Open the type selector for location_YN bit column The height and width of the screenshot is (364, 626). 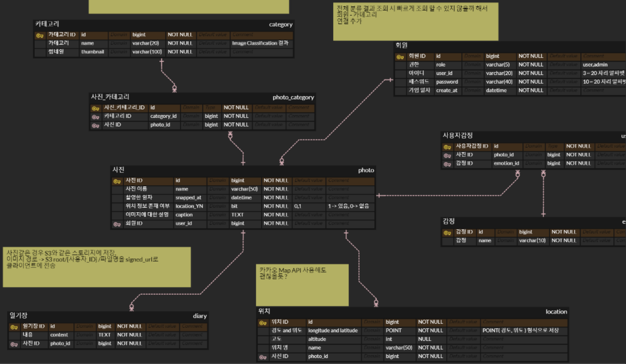tap(245, 206)
